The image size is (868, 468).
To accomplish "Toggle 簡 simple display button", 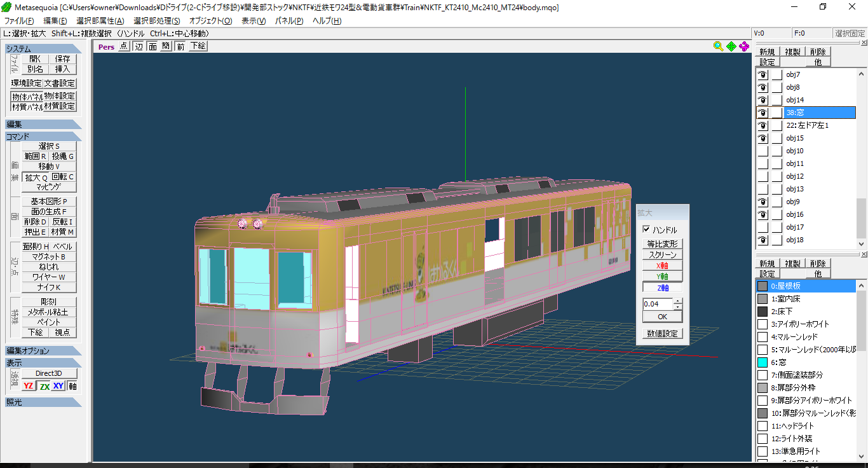I will (166, 46).
